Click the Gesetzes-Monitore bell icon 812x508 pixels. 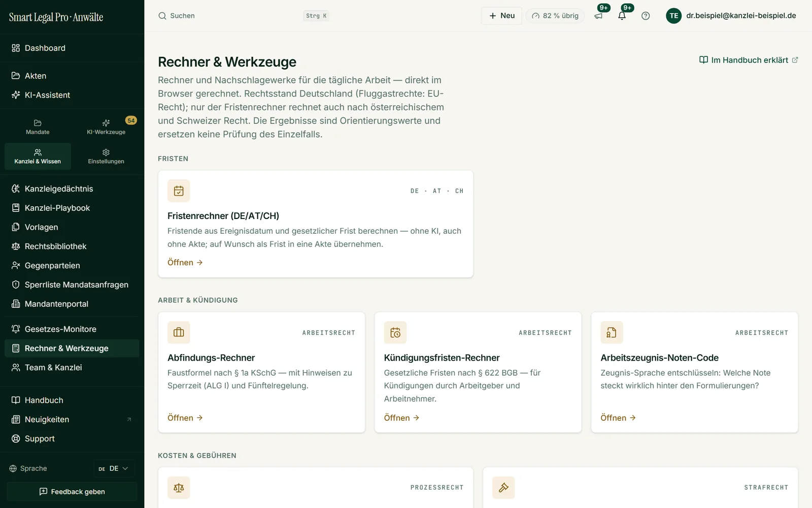coord(16,329)
